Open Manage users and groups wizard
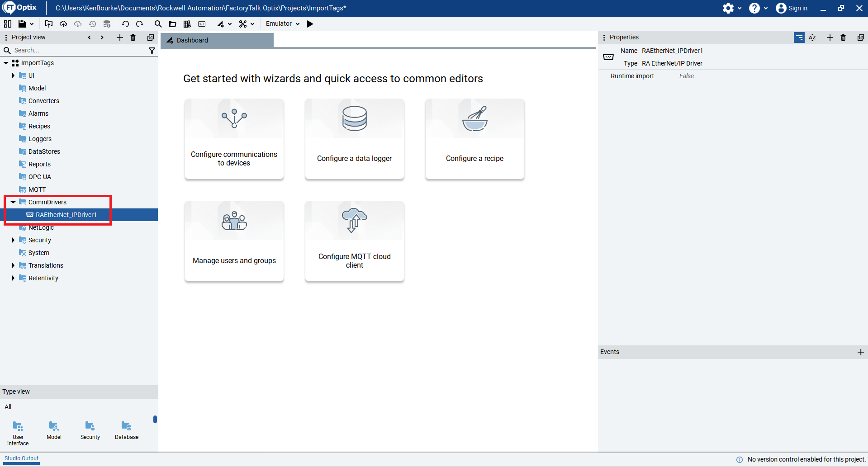Image resolution: width=868 pixels, height=467 pixels. point(234,241)
